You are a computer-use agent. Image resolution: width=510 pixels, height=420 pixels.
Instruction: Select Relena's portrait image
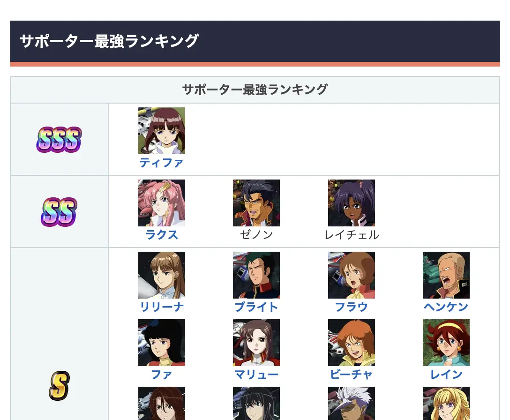tap(162, 275)
